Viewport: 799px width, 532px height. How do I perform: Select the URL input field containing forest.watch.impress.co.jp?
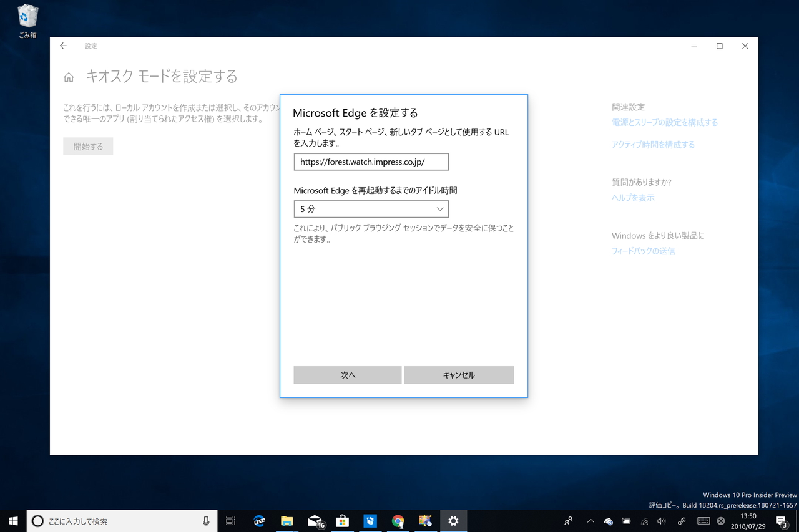pos(371,162)
